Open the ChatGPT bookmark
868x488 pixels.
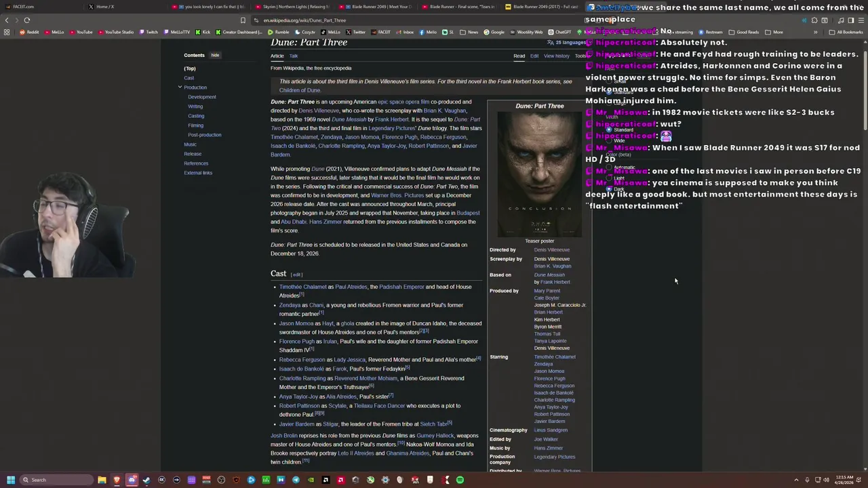(559, 32)
